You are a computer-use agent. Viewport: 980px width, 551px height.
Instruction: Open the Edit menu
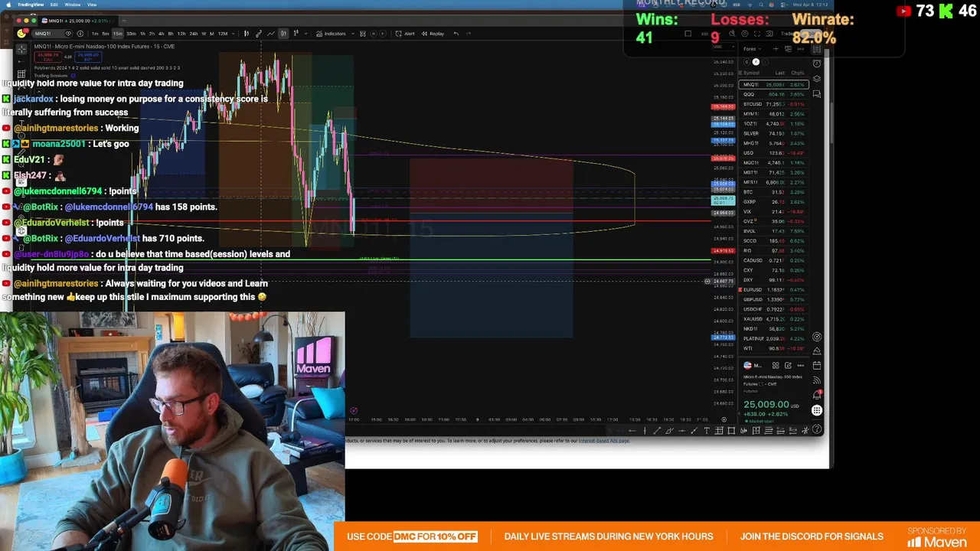[x=54, y=5]
